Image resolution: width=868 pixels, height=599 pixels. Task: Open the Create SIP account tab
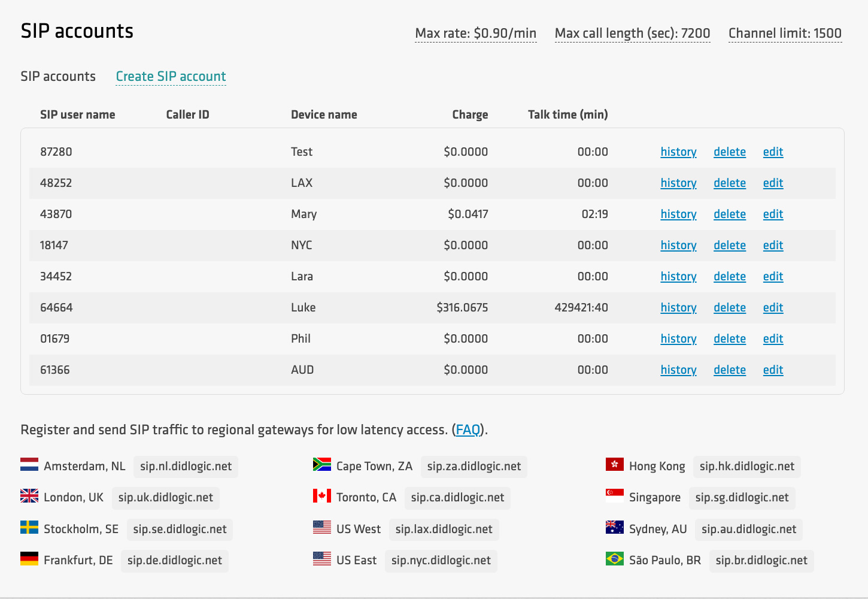click(x=171, y=77)
